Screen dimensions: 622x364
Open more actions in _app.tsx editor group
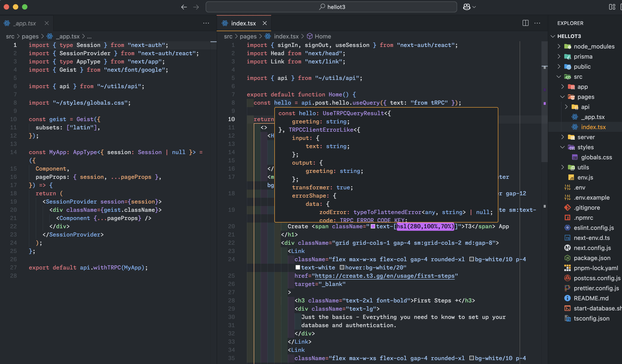206,23
